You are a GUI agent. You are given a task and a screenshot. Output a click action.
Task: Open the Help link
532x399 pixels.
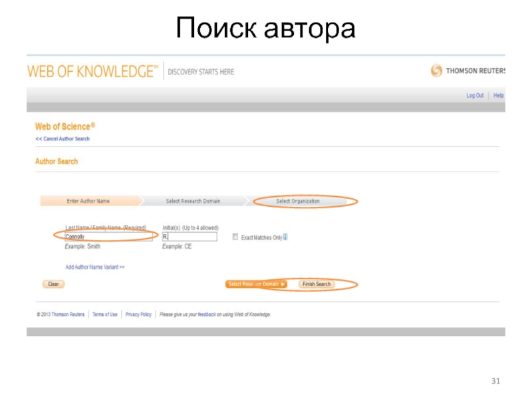[x=498, y=95]
